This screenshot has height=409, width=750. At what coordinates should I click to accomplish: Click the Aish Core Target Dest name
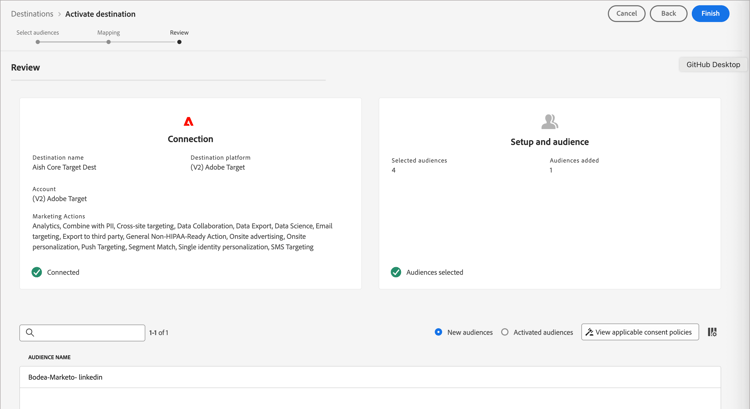64,167
